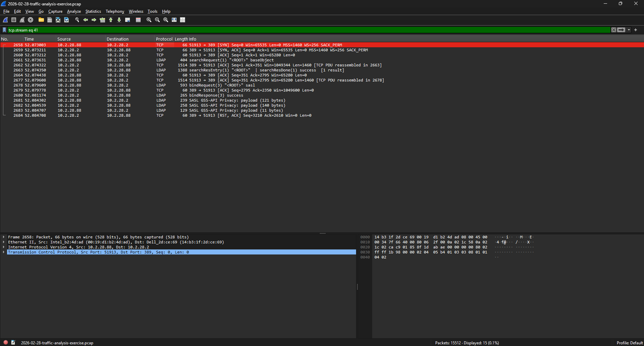Open the Statistics menu

[93, 11]
